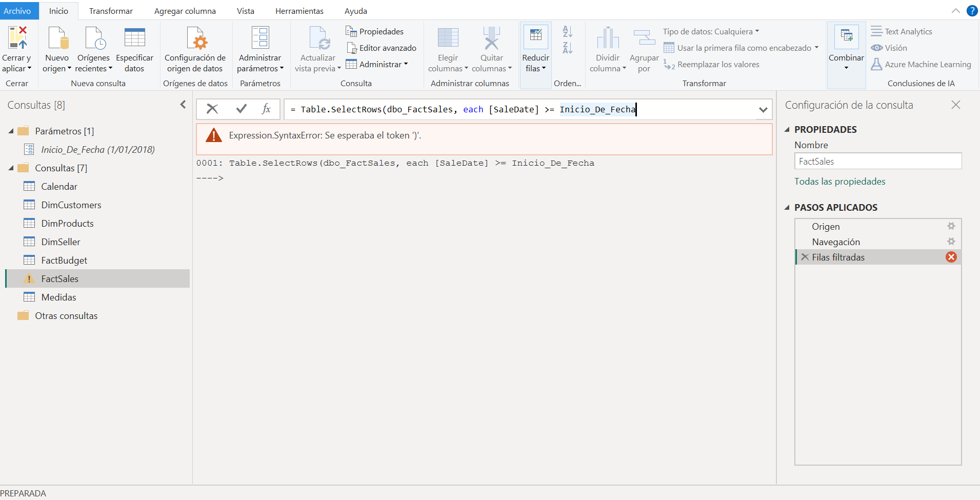
Task: Click Reemplazar los valores
Action: (x=711, y=64)
